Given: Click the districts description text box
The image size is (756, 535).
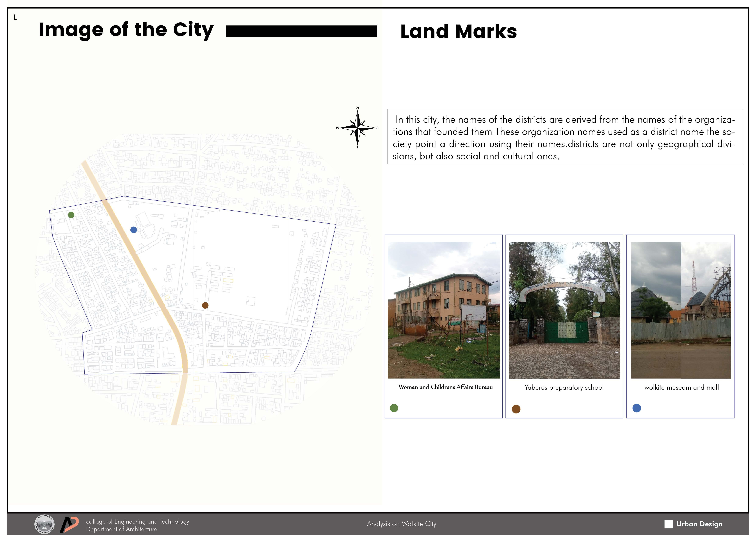Looking at the screenshot, I should 565,136.
